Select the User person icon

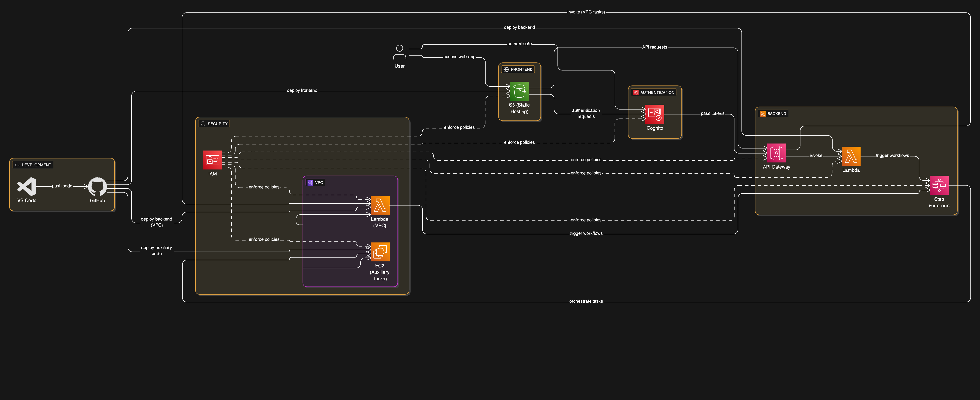399,53
